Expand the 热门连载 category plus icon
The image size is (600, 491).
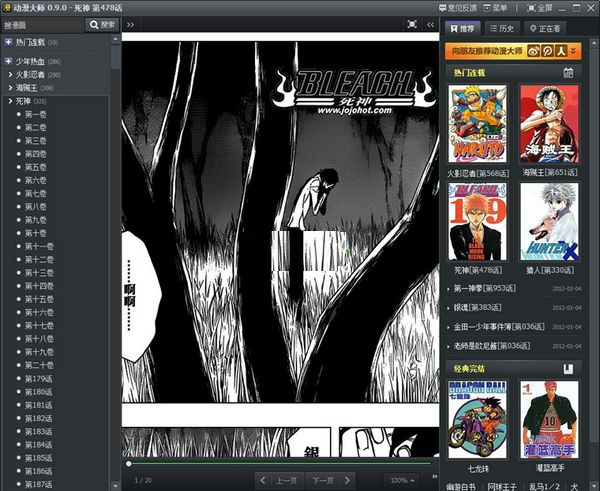click(8, 42)
